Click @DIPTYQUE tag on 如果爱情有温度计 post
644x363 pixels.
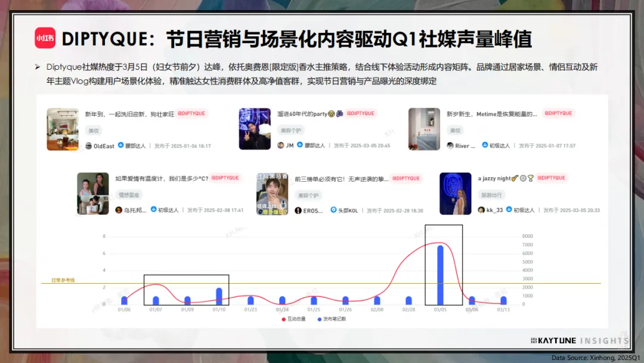[225, 178]
